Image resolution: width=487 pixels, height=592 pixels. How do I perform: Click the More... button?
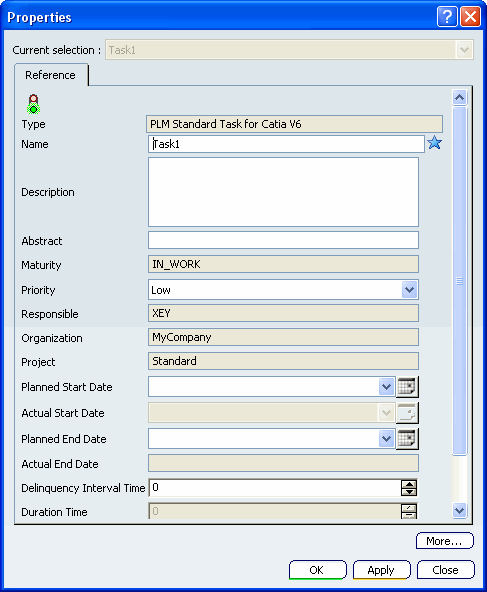click(x=445, y=541)
